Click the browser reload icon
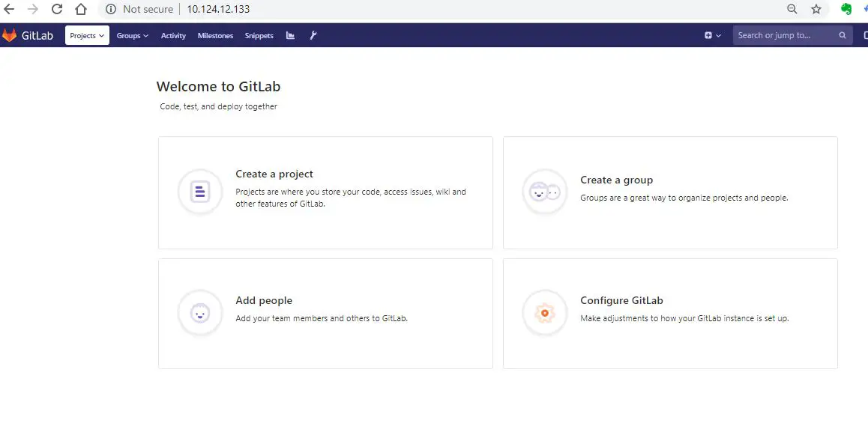 (x=57, y=10)
